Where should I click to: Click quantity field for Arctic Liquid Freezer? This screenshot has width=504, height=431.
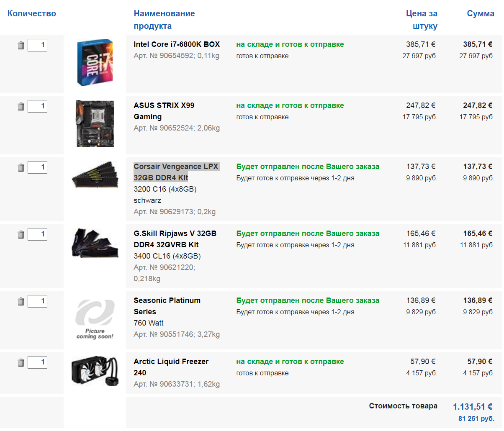(x=37, y=362)
